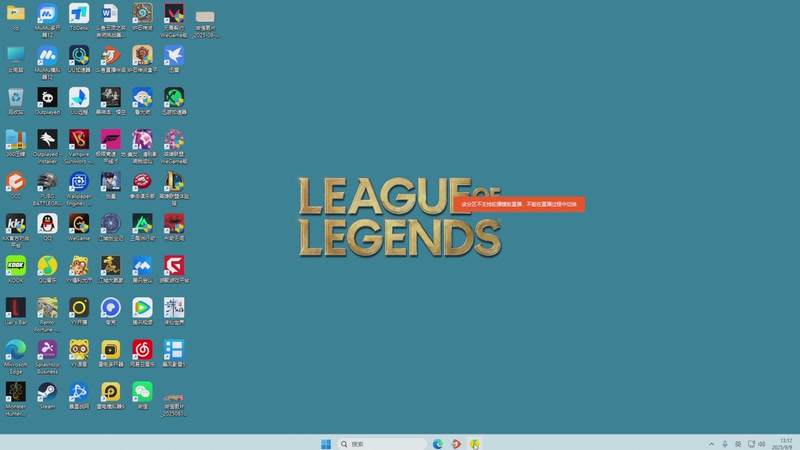Launch MuMu多开器12 desktop shortcut
Image resolution: width=800 pixels, height=450 pixels.
click(x=47, y=20)
